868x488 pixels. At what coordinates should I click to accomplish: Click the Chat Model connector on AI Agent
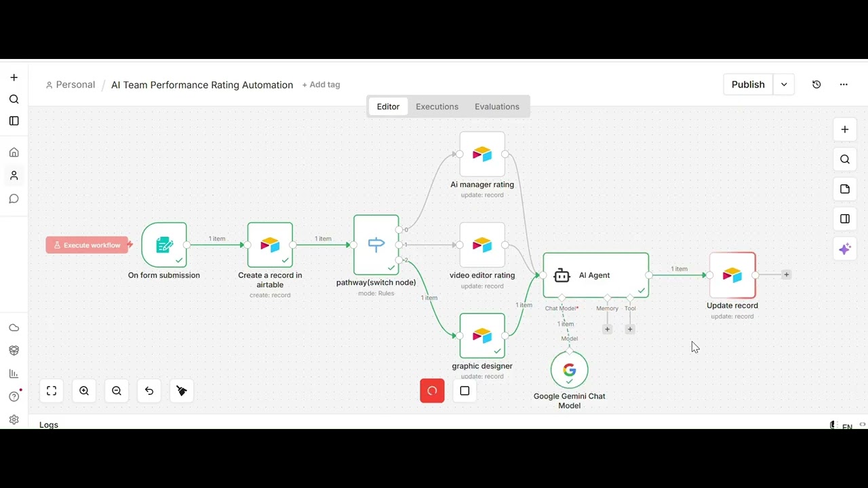(x=561, y=298)
